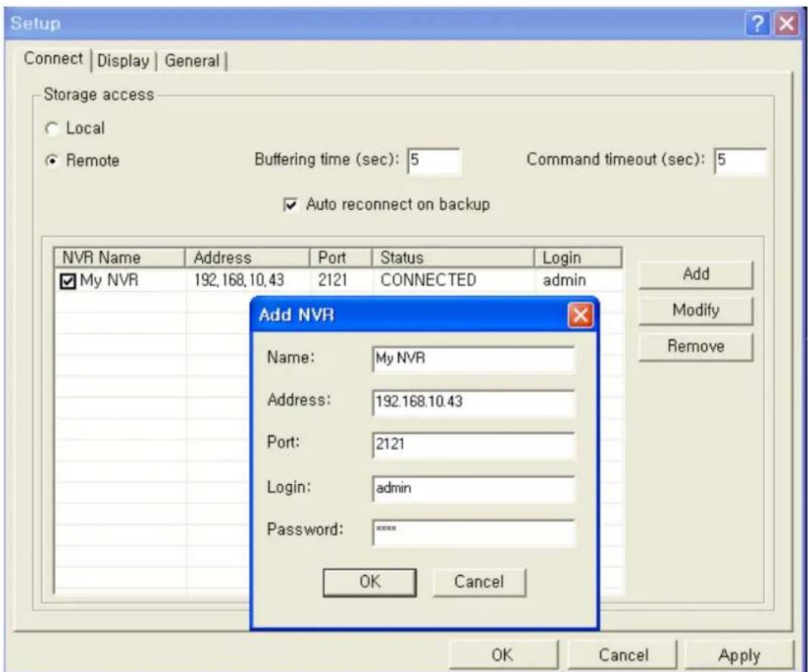This screenshot has width=808, height=672.
Task: Cancel the Add NVR dialog
Action: click(479, 583)
